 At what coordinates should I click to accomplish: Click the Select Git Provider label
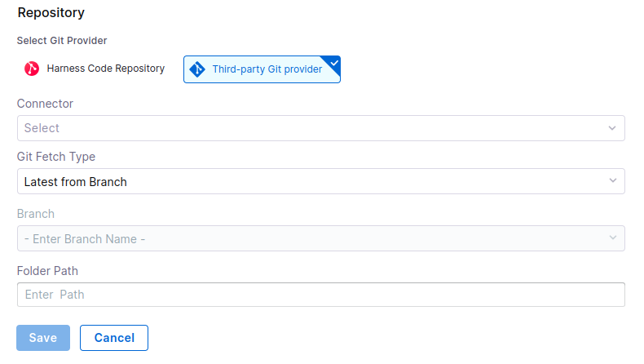62,40
